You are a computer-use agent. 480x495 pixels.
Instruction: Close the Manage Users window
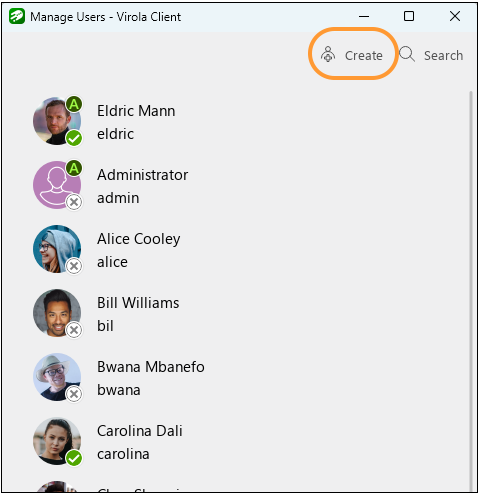[x=455, y=16]
